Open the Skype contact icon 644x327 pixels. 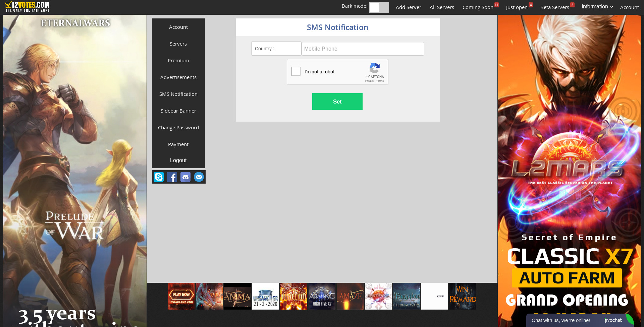pos(159,177)
